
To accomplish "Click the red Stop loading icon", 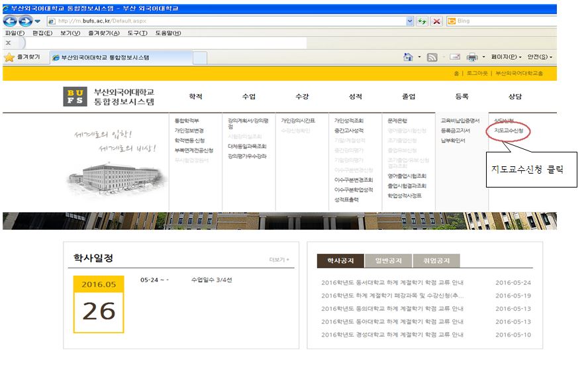I will pyautogui.click(x=437, y=21).
